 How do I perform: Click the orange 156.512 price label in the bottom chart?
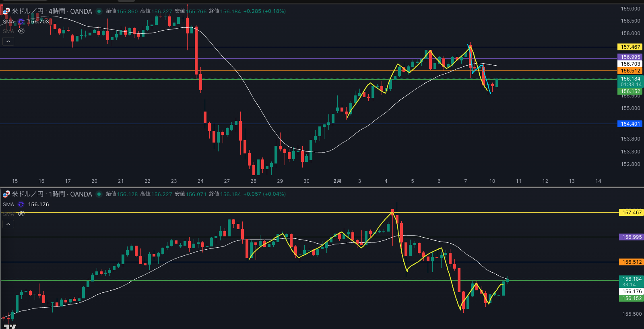pyautogui.click(x=632, y=262)
